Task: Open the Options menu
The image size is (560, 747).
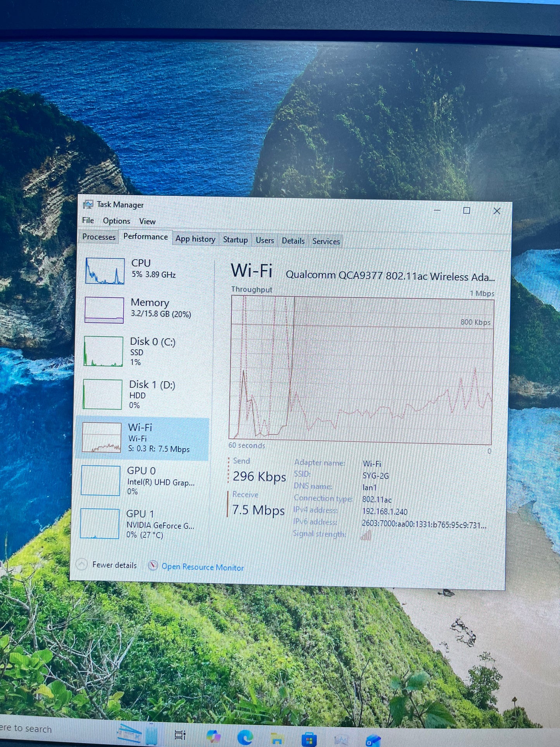Action: tap(116, 221)
